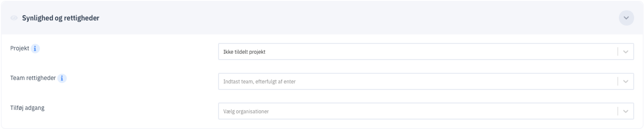Select the Projekt combo box
Viewport: 644px width, 129px height.
coord(426,52)
